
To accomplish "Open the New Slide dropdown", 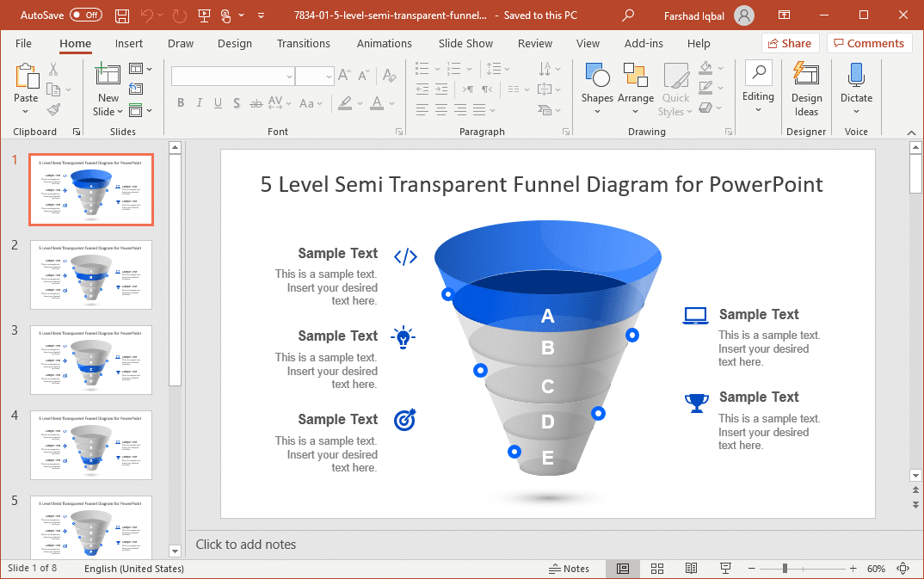I will click(x=108, y=111).
